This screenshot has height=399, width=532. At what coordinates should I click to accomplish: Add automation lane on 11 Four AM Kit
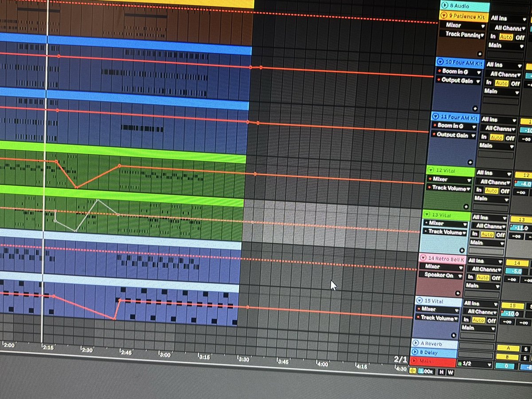click(x=470, y=162)
